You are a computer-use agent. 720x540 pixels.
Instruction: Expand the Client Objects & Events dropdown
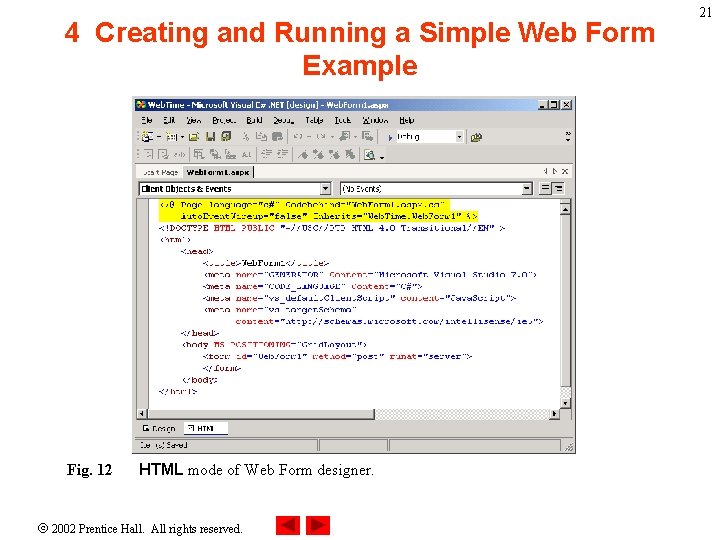(325, 189)
